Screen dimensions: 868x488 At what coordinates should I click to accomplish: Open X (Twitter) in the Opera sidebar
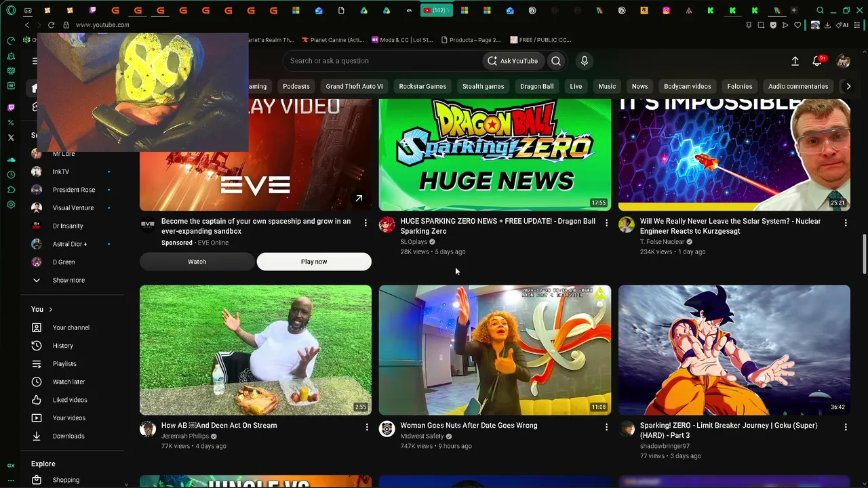click(11, 138)
